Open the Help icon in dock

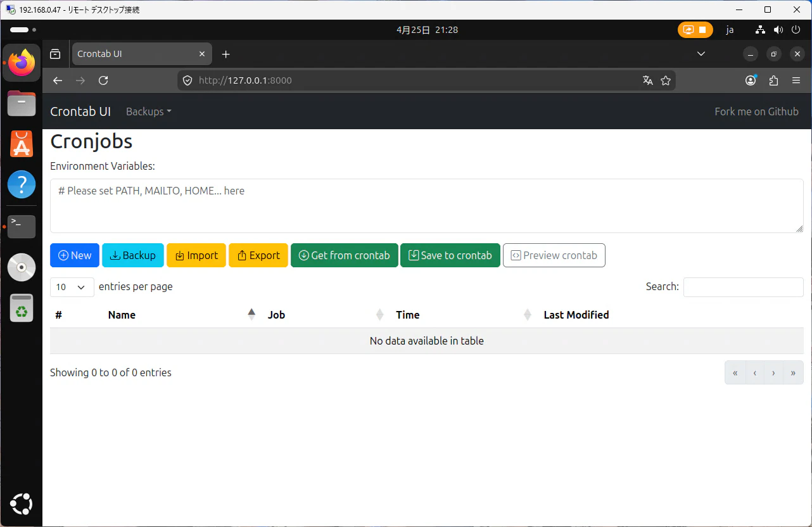coord(22,185)
